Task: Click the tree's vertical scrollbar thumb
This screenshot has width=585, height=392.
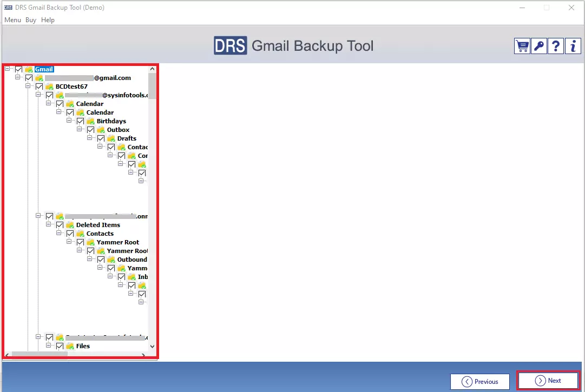Action: pyautogui.click(x=152, y=86)
